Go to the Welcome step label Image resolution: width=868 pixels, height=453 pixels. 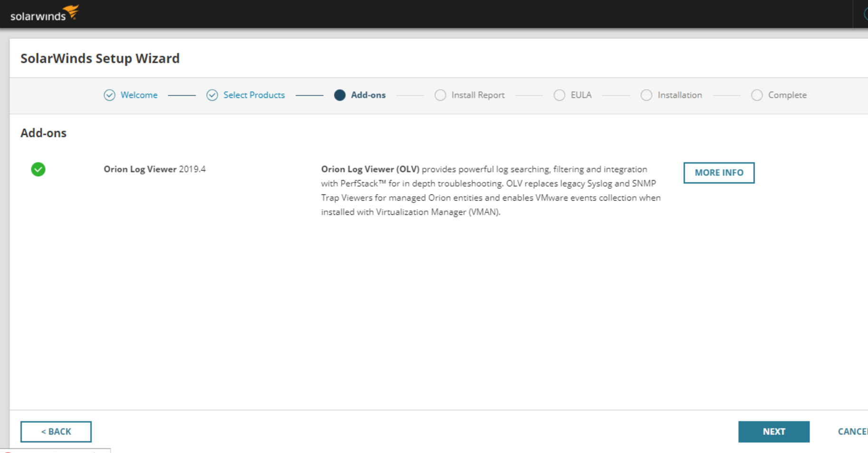point(139,95)
